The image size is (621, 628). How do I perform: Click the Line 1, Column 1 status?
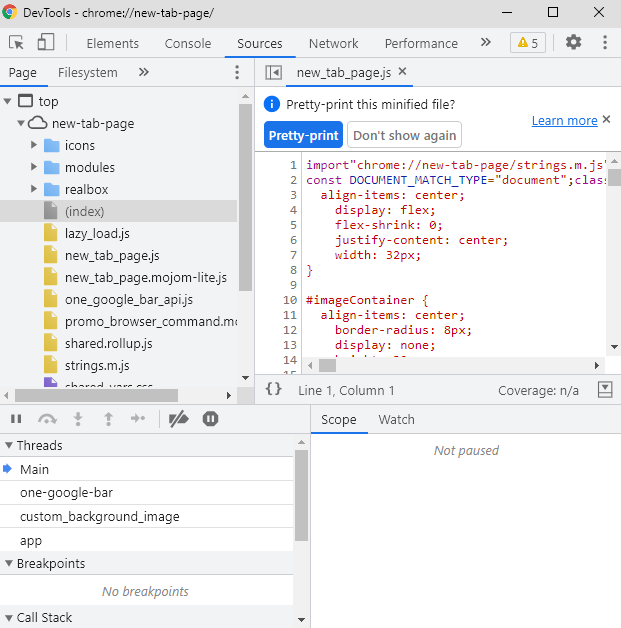346,390
